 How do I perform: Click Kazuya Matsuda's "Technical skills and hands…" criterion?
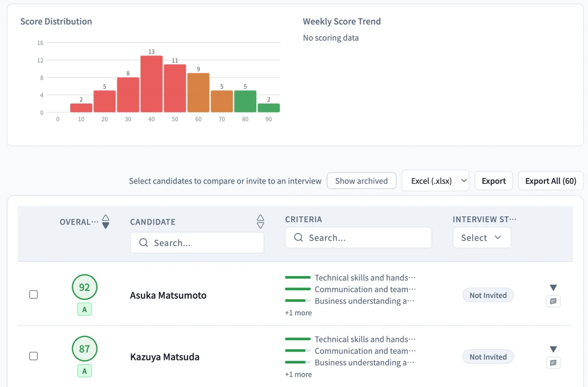coord(365,339)
